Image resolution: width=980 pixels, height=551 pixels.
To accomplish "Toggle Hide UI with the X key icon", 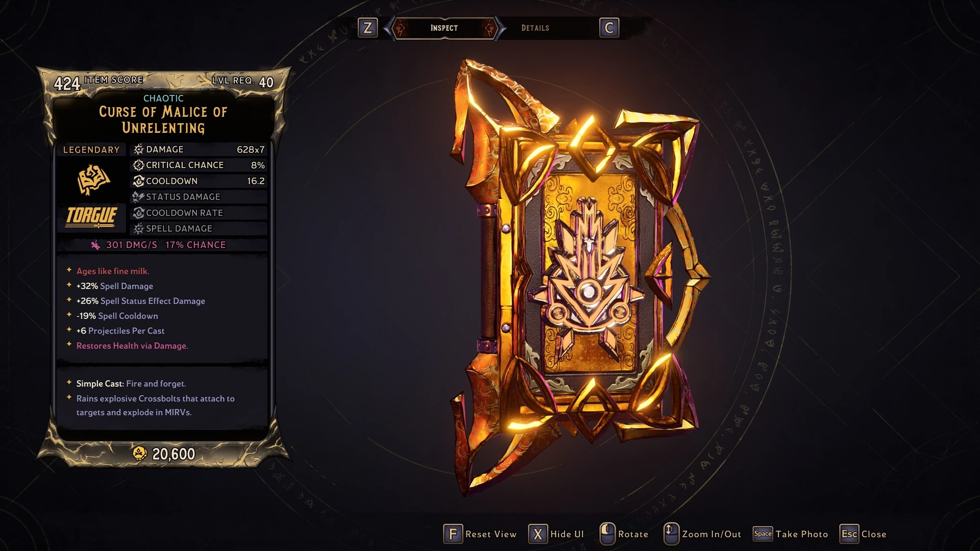I will point(538,534).
